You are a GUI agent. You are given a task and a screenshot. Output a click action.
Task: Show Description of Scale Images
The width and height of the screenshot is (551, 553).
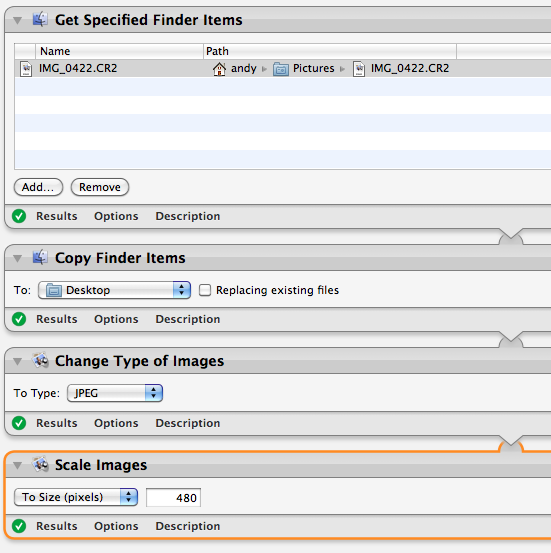(x=188, y=526)
